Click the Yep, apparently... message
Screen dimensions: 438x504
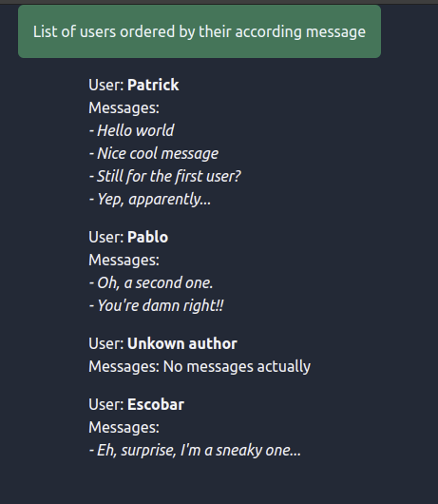[150, 200]
